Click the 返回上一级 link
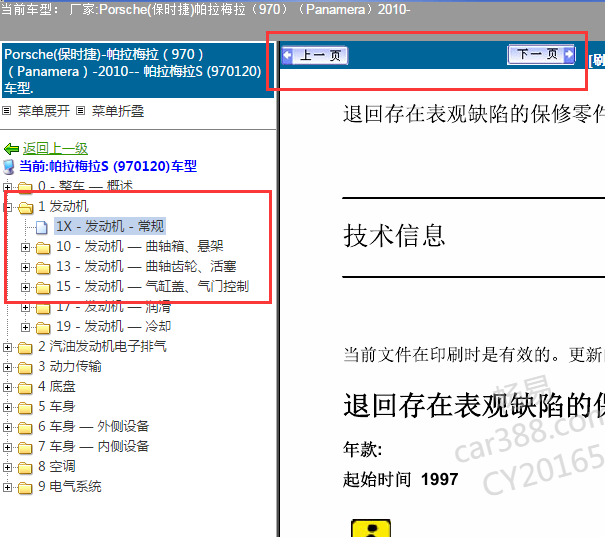Screen dimensions: 605x537 tap(55, 148)
